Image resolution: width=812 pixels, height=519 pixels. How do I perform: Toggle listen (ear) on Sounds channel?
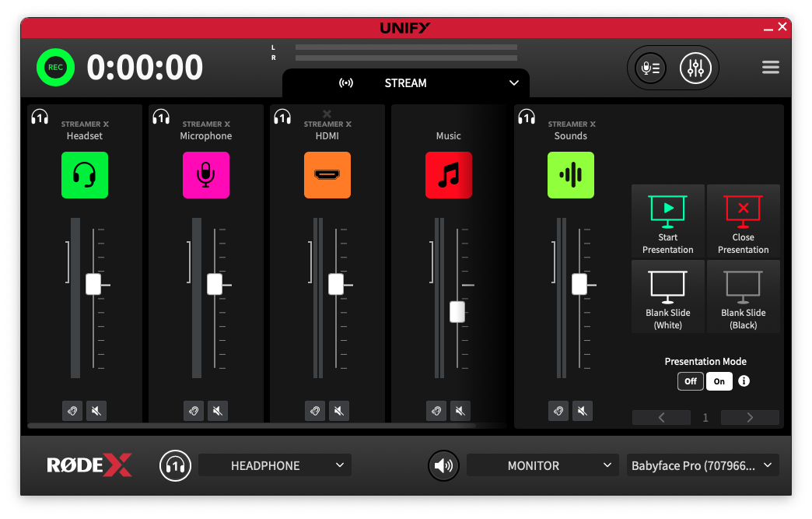tap(558, 412)
